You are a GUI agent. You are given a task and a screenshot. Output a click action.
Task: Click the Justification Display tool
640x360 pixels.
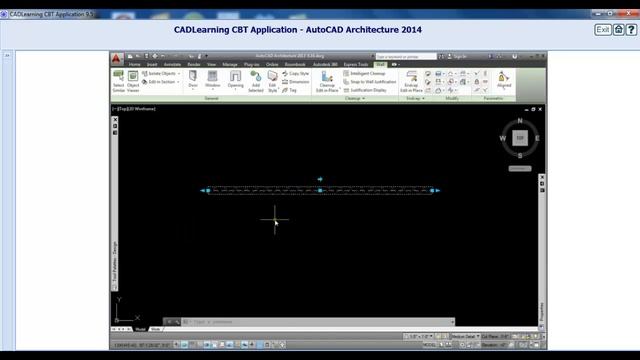point(365,90)
